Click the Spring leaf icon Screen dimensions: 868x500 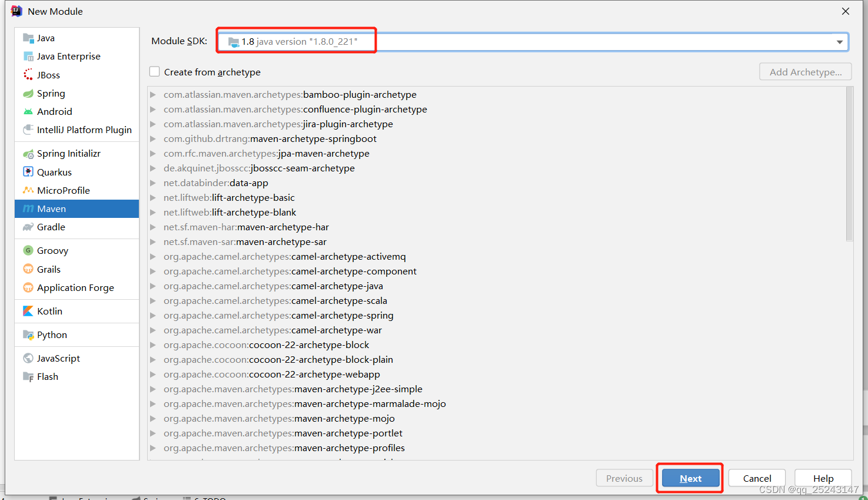[x=28, y=93]
